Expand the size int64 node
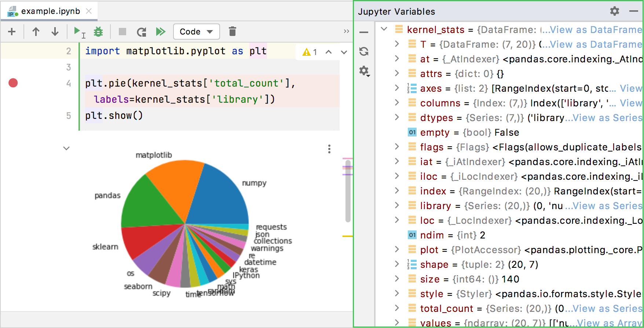 [x=397, y=279]
